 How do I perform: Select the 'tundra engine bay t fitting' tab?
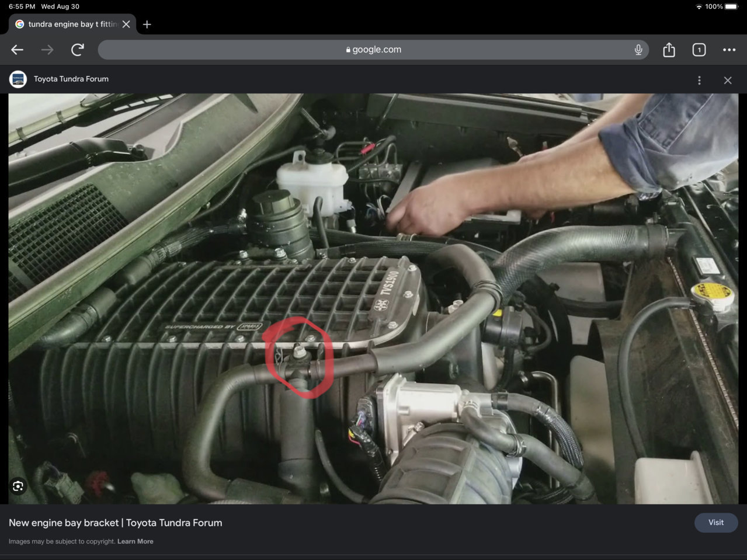(72, 24)
